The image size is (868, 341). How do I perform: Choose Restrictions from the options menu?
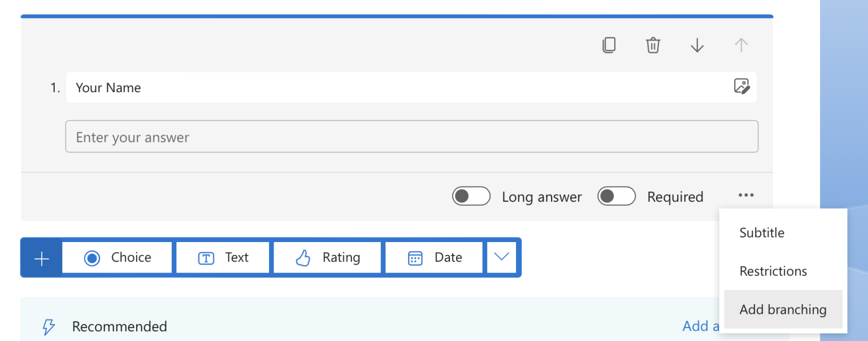click(x=773, y=271)
